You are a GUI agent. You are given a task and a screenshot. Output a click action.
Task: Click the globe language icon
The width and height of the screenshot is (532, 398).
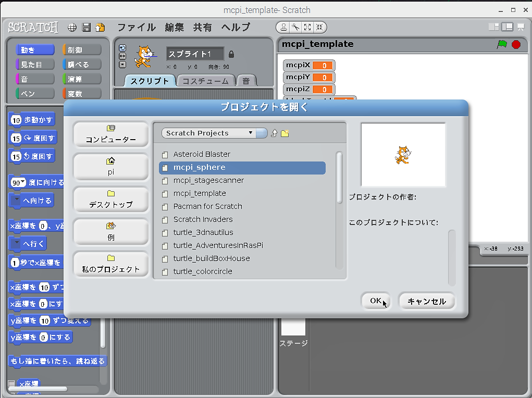click(x=72, y=28)
